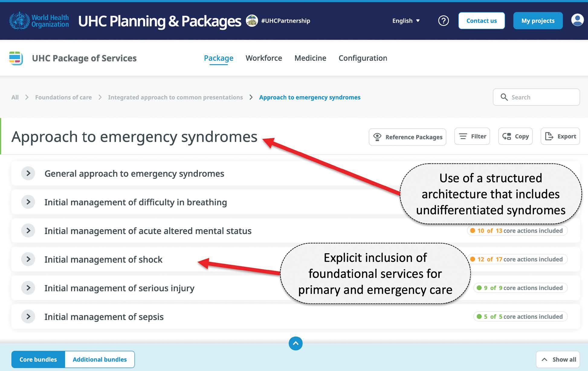Click the Export button
588x371 pixels.
(x=560, y=136)
